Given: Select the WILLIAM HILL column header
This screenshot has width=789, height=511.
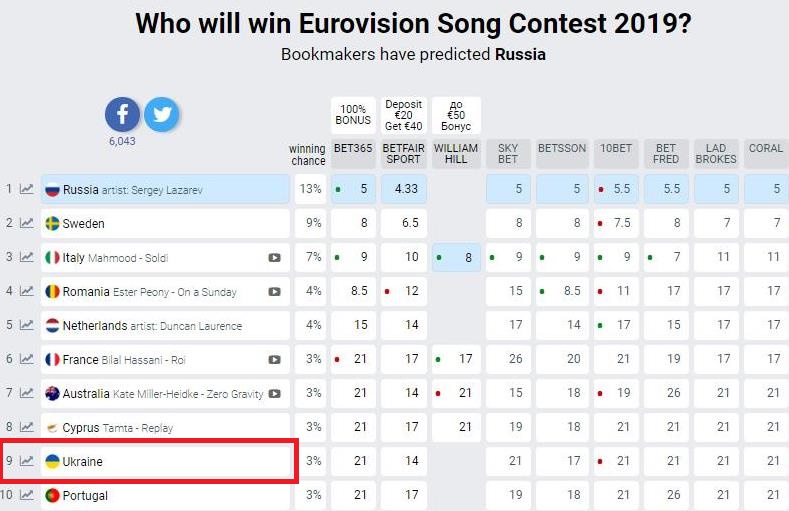Looking at the screenshot, I should click(456, 153).
